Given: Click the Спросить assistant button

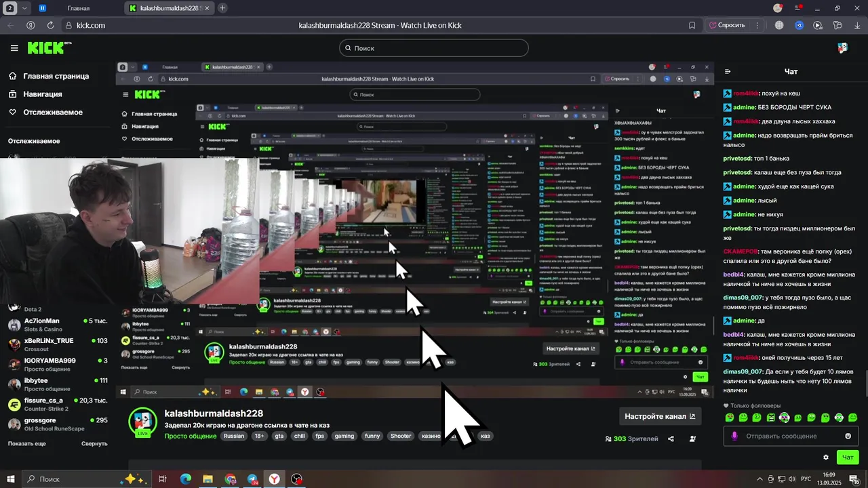Looking at the screenshot, I should [x=728, y=25].
